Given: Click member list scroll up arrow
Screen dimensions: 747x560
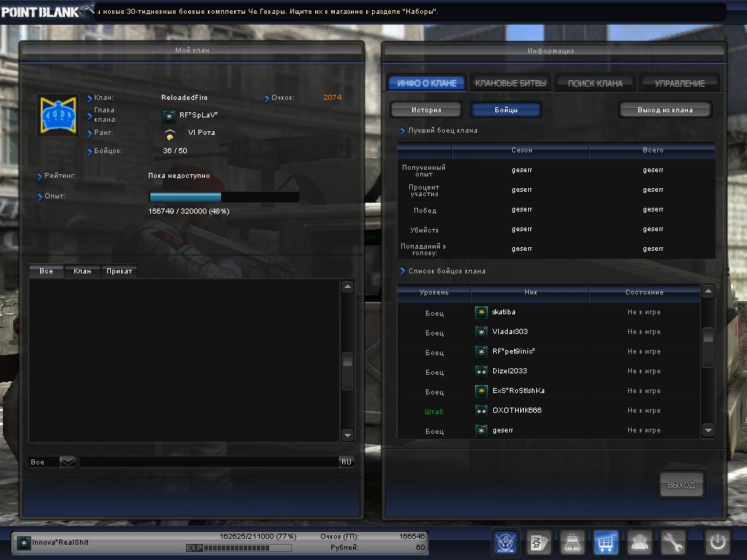Looking at the screenshot, I should (x=708, y=291).
